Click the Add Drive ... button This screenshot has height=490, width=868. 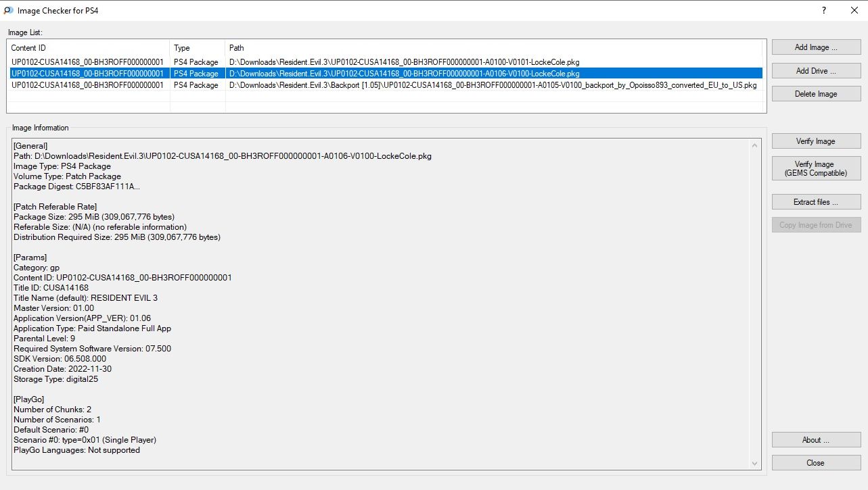click(x=816, y=71)
